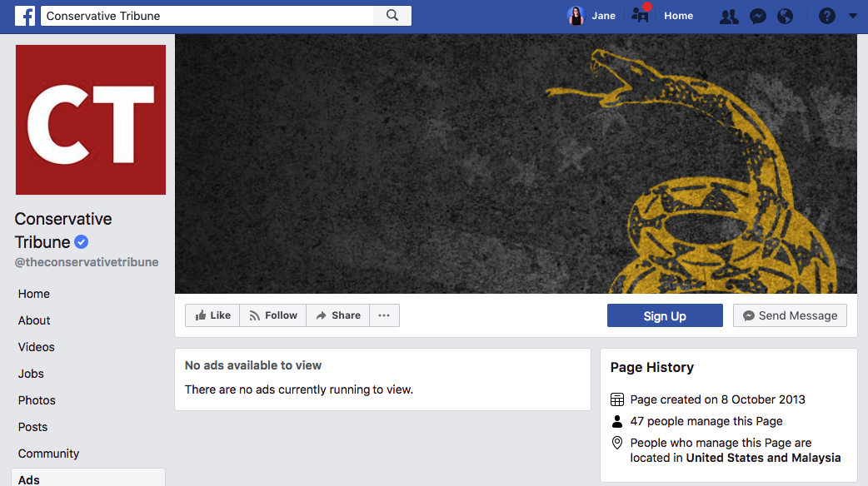The height and width of the screenshot is (486, 868).
Task: Click the @theconservativetribune handle
Action: (x=87, y=262)
